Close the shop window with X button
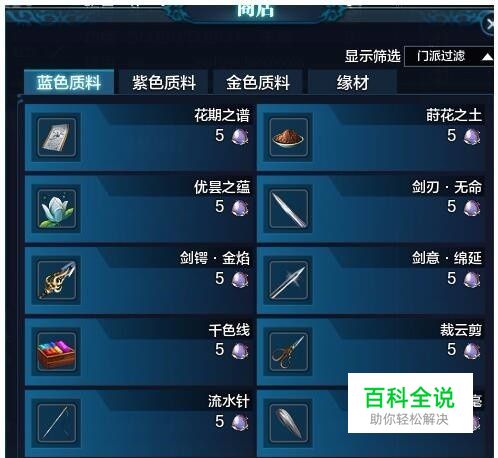 pos(489,25)
